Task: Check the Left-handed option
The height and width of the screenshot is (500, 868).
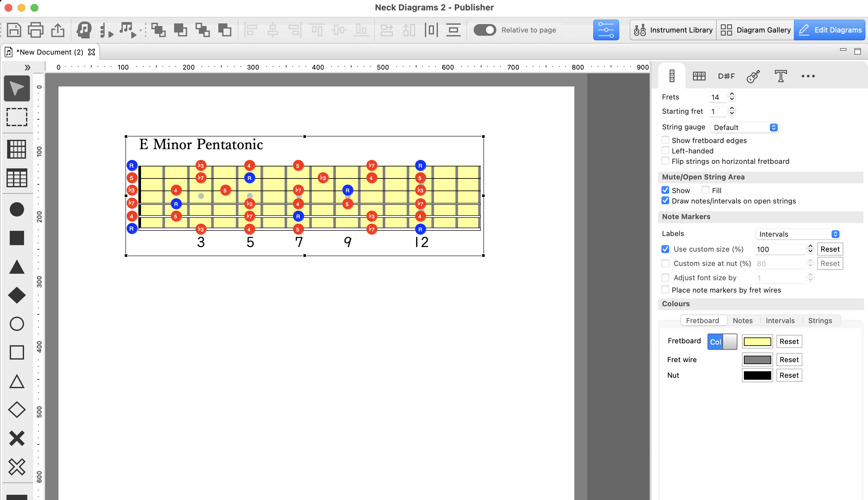Action: pyautogui.click(x=665, y=151)
